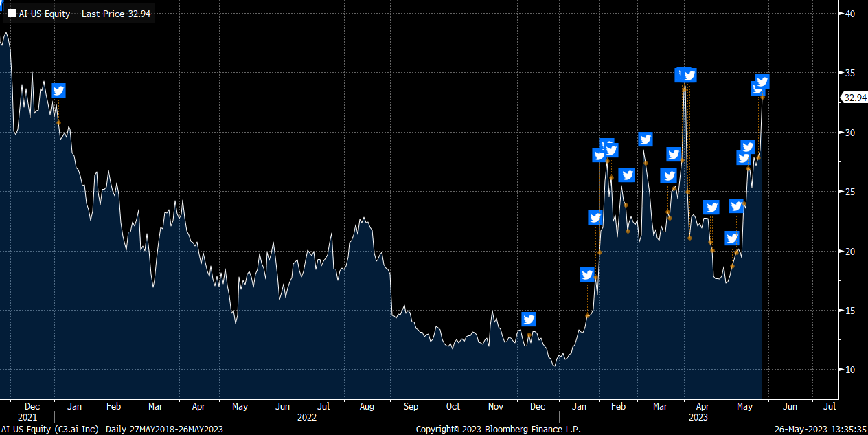Image resolution: width=868 pixels, height=435 pixels.
Task: Click the Aug month label on time axis
Action: [x=367, y=407]
